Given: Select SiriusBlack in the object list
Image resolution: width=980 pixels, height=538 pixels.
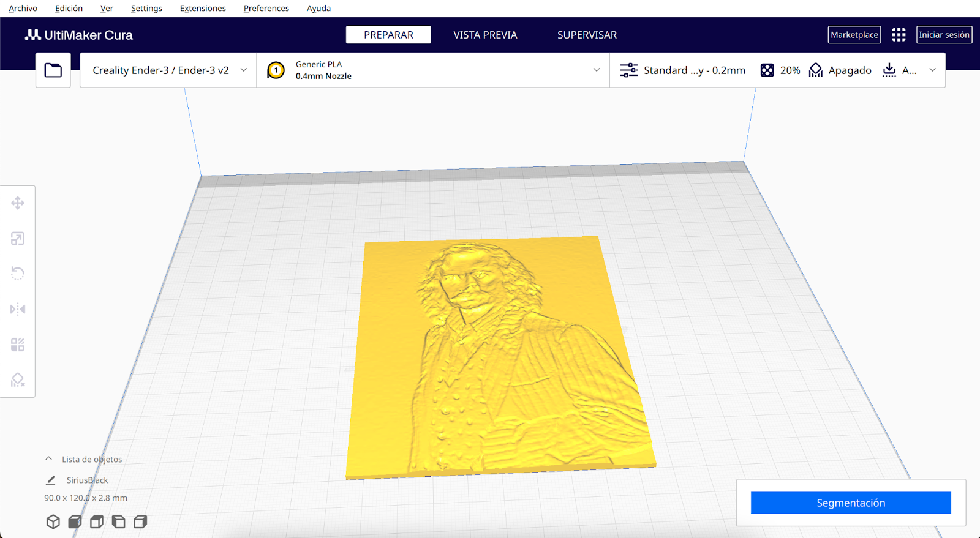Looking at the screenshot, I should (x=87, y=480).
